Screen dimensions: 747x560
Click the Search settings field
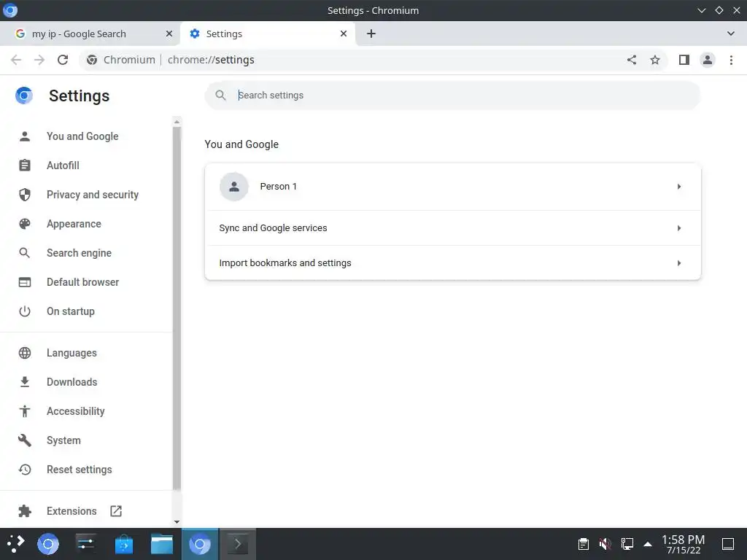pyautogui.click(x=452, y=96)
